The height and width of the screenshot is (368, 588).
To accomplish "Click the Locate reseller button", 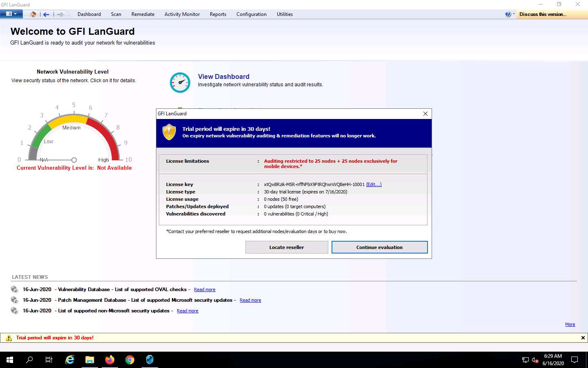I will pyautogui.click(x=287, y=247).
